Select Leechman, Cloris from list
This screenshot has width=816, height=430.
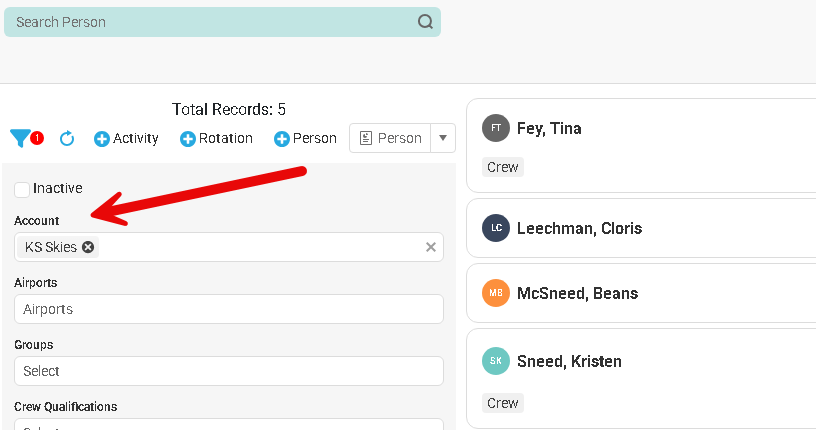tap(579, 228)
